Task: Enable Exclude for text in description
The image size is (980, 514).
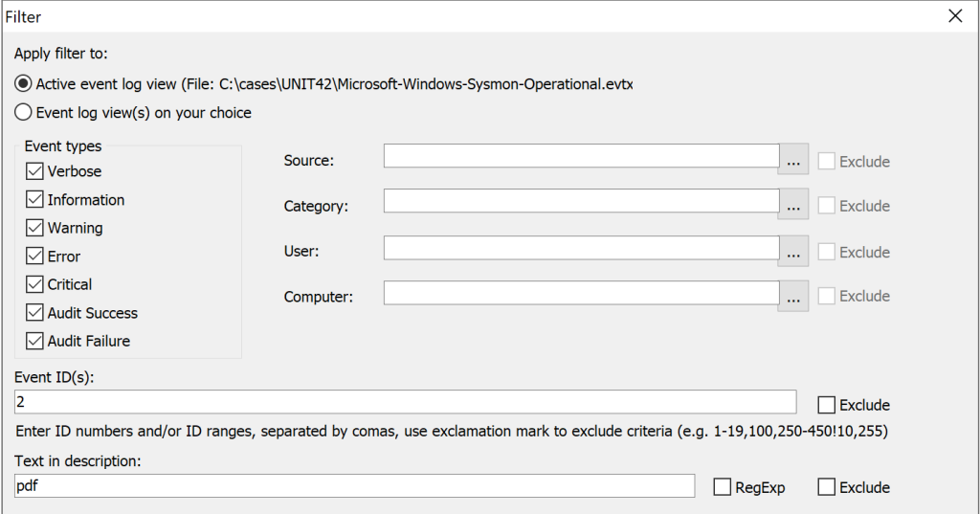Action: tap(826, 487)
